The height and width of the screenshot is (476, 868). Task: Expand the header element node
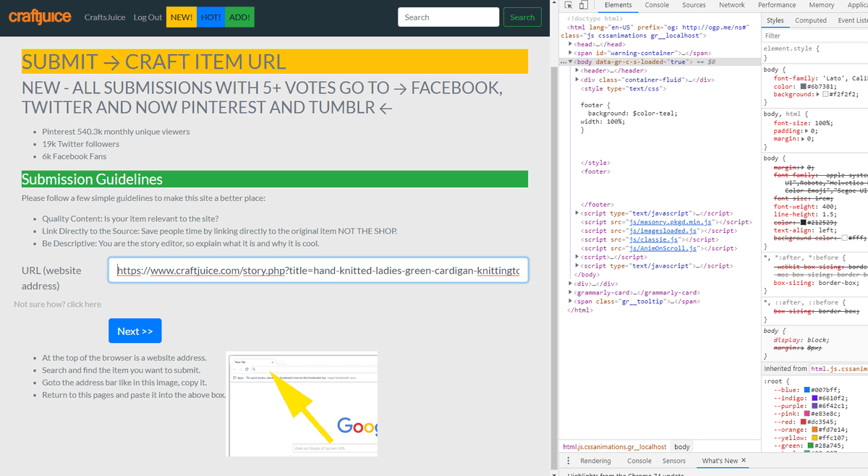click(x=577, y=71)
